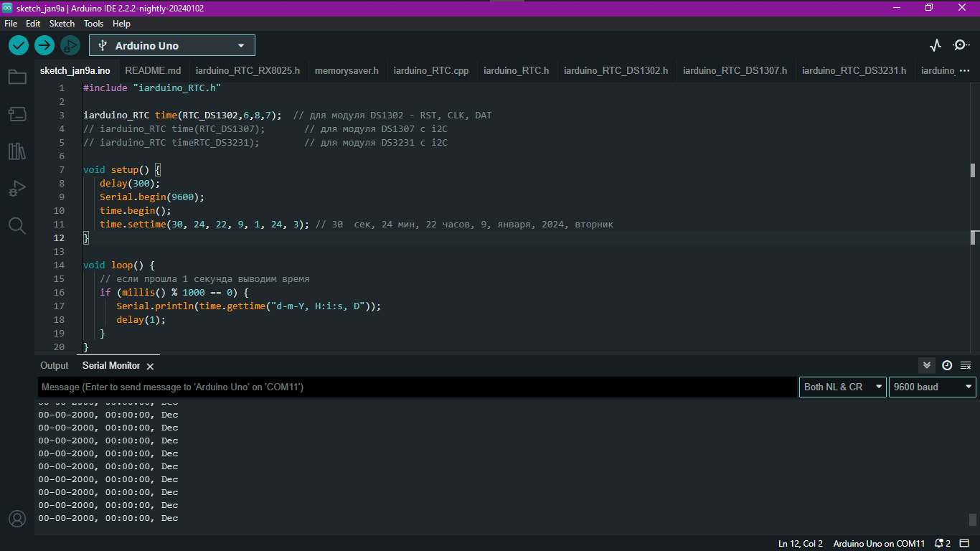Open the Search sidebar icon

[17, 226]
